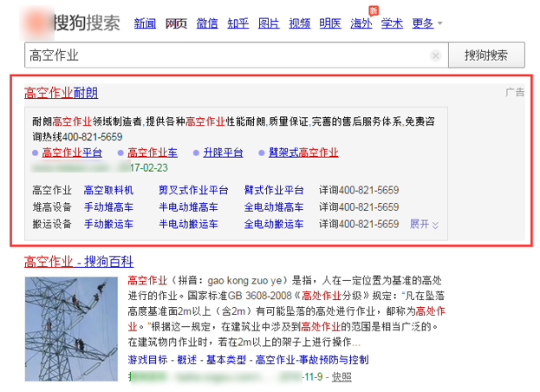Open the 海外 tab
The height and width of the screenshot is (392, 540).
361,23
